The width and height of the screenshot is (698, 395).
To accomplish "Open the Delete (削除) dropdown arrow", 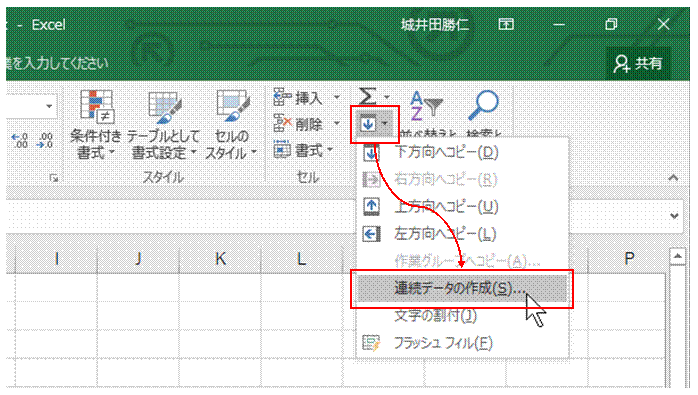I will (x=337, y=123).
